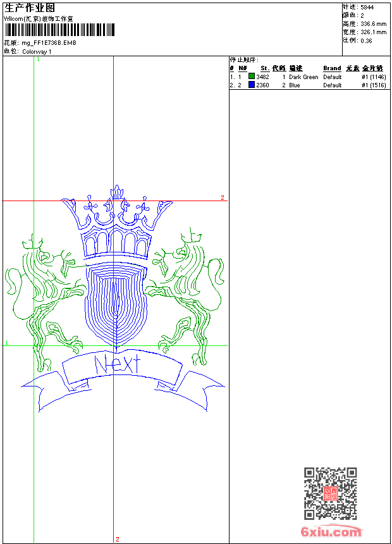Click the blue shield in the design

tap(116, 305)
